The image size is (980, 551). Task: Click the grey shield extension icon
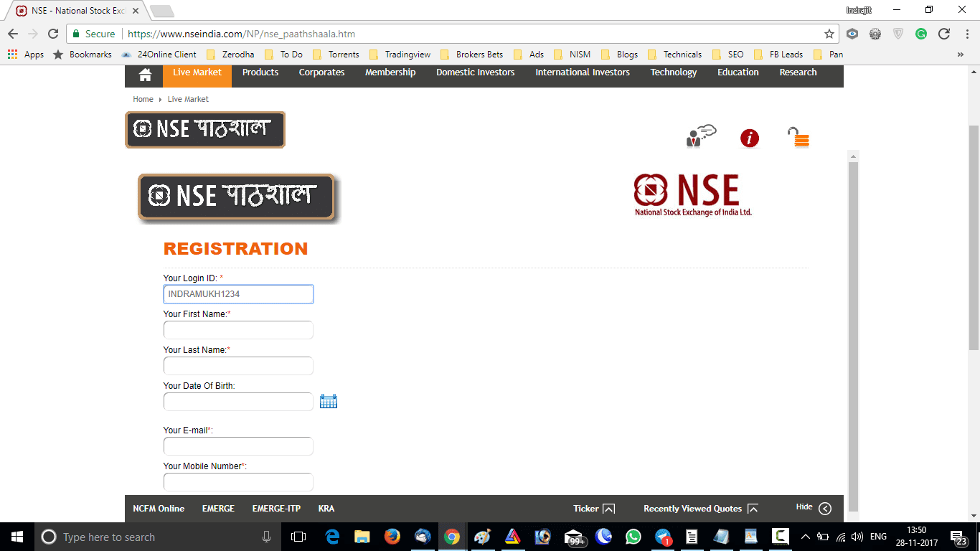[898, 34]
